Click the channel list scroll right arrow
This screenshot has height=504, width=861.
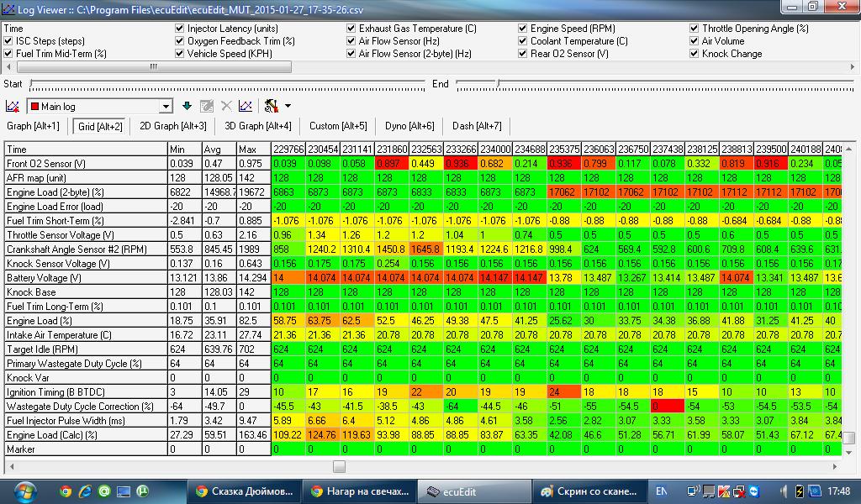(x=852, y=67)
